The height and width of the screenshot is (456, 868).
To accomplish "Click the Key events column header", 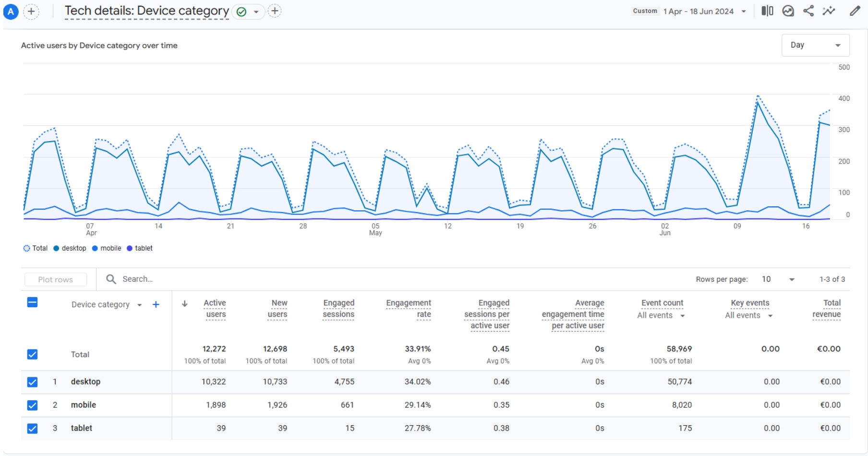I will point(750,303).
